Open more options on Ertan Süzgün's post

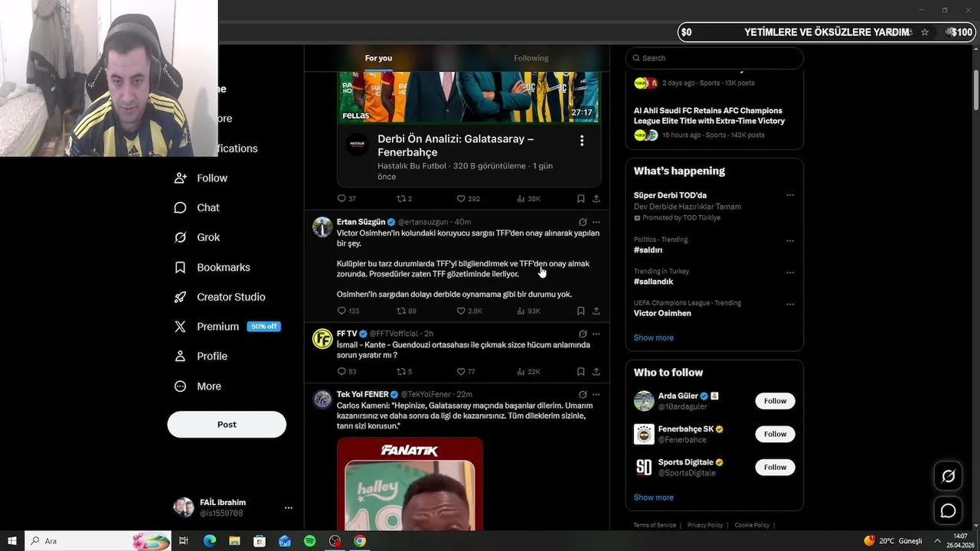click(596, 223)
